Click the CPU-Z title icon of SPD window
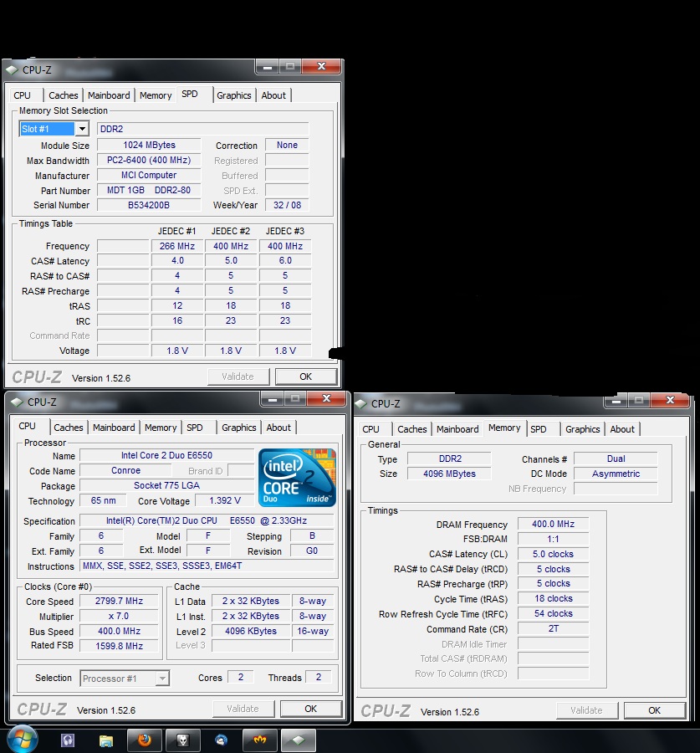700x753 pixels. pos(12,70)
